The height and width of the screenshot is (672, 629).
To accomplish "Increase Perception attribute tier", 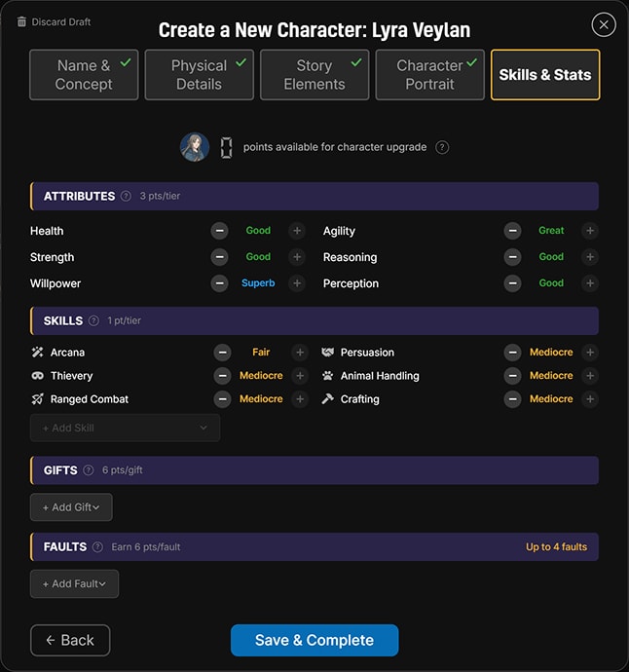I will 590,283.
